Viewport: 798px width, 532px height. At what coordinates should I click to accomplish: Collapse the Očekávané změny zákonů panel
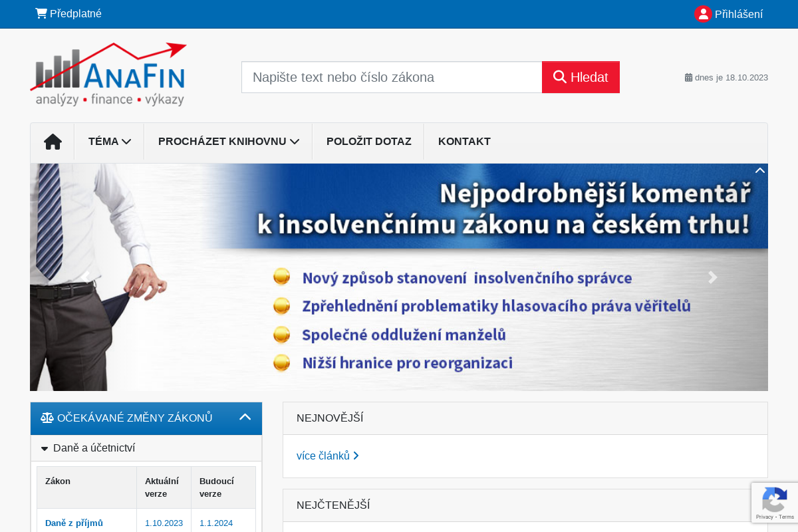[245, 418]
